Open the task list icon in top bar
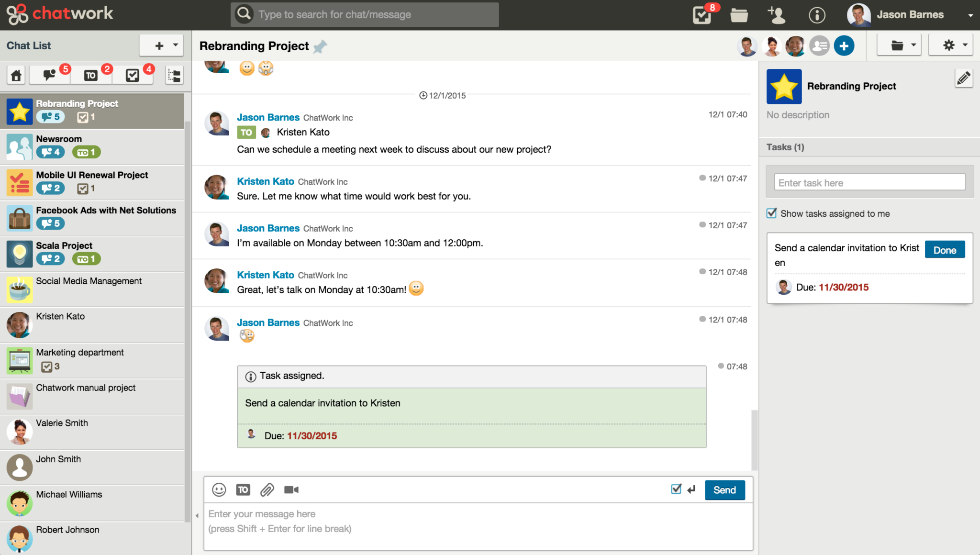The width and height of the screenshot is (980, 555). (702, 15)
